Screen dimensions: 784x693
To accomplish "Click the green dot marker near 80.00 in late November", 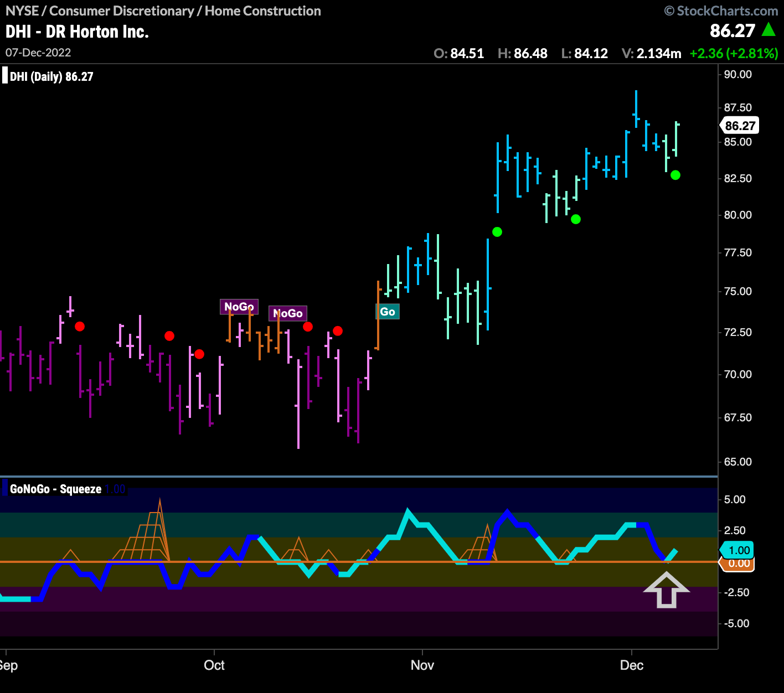I will click(576, 219).
